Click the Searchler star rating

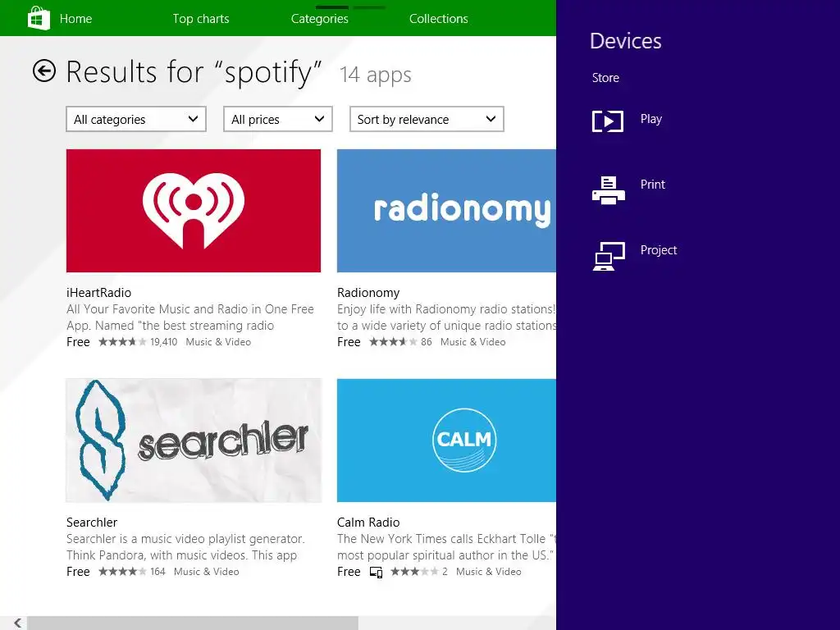click(x=122, y=572)
